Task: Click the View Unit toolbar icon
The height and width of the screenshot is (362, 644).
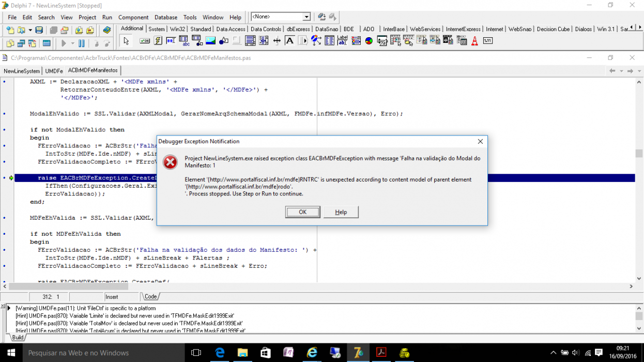Action: pos(10,43)
